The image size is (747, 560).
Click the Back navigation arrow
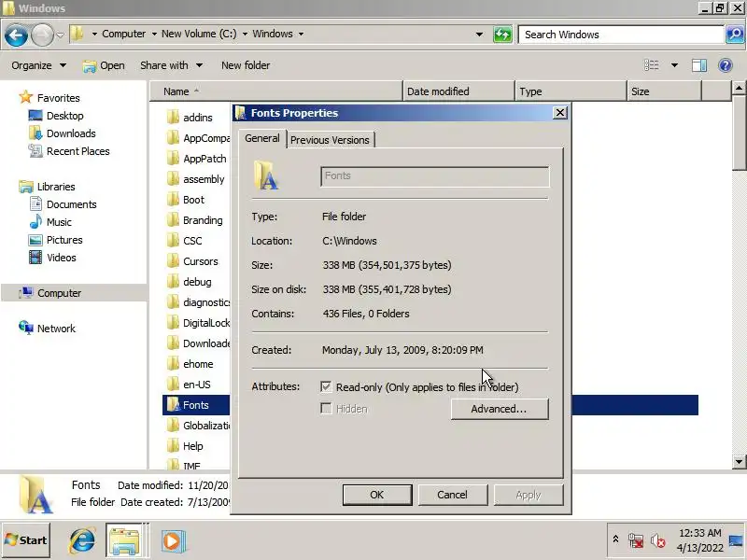(16, 35)
